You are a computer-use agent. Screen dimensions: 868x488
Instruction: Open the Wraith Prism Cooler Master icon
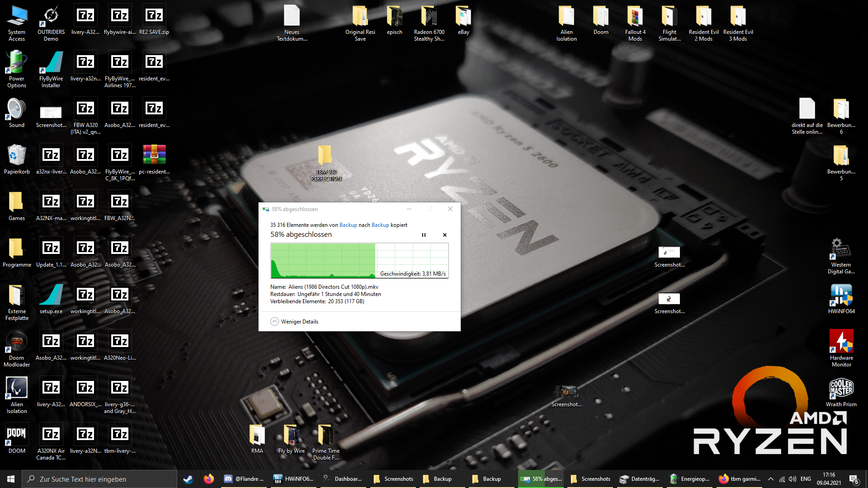[x=841, y=389]
